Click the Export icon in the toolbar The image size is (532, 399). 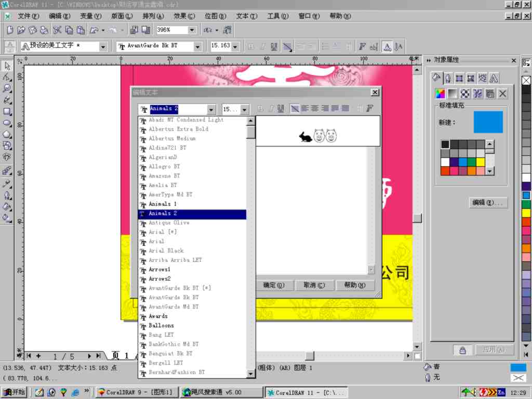146,30
